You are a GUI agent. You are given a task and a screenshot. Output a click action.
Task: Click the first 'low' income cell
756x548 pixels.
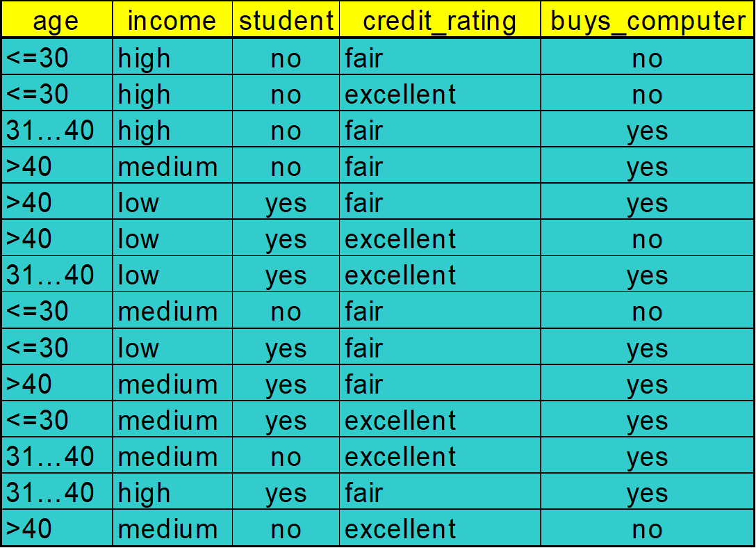(138, 203)
